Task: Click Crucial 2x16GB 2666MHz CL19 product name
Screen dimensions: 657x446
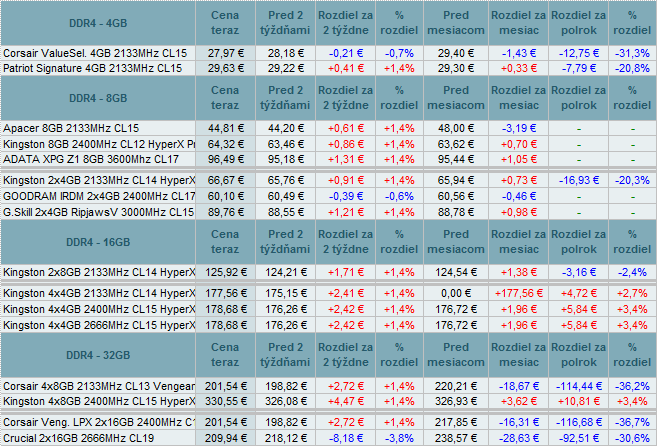Action: tap(78, 438)
